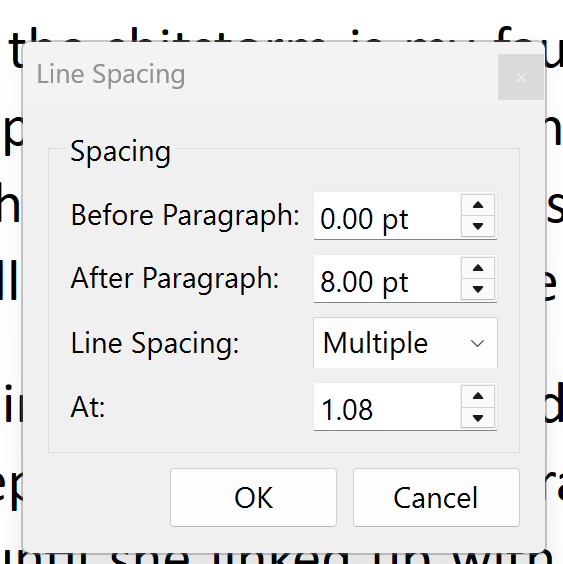Screen dimensions: 563x564
Task: Select the After Paragraph label
Action: point(175,279)
